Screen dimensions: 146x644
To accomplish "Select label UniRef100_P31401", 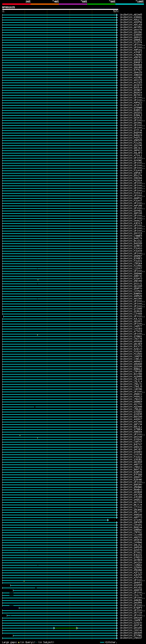I will coord(131,261).
